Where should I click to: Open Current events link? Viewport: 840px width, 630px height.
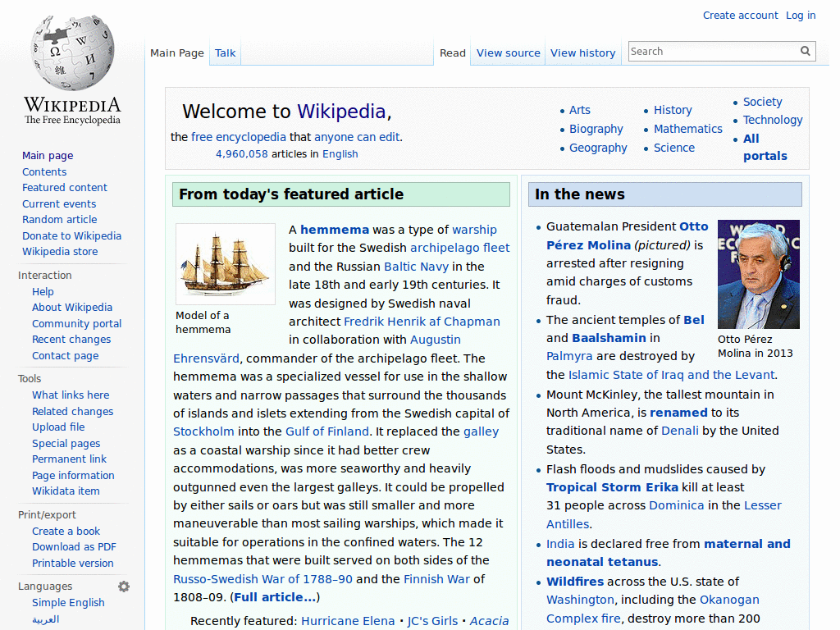pos(59,203)
